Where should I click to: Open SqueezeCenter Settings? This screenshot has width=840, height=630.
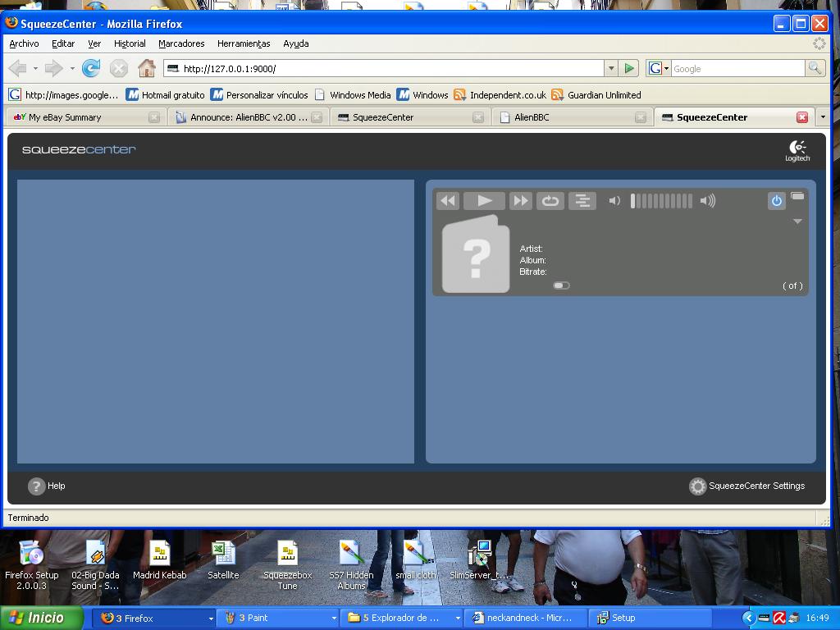(746, 486)
